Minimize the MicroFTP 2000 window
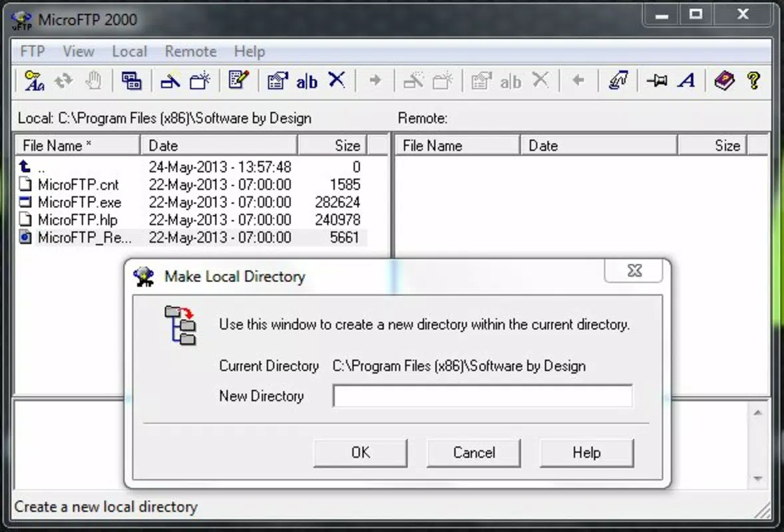Screen dimensions: 784x532 [x=662, y=15]
